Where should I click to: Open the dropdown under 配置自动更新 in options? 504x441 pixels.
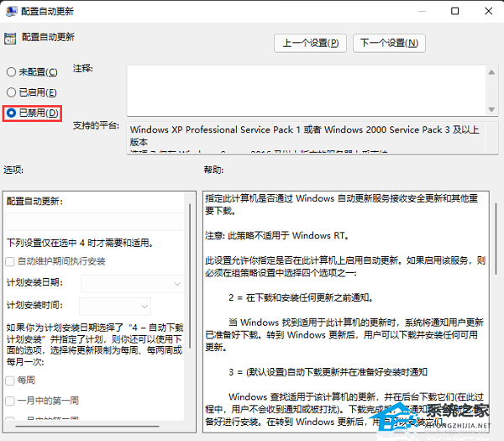[x=94, y=222]
